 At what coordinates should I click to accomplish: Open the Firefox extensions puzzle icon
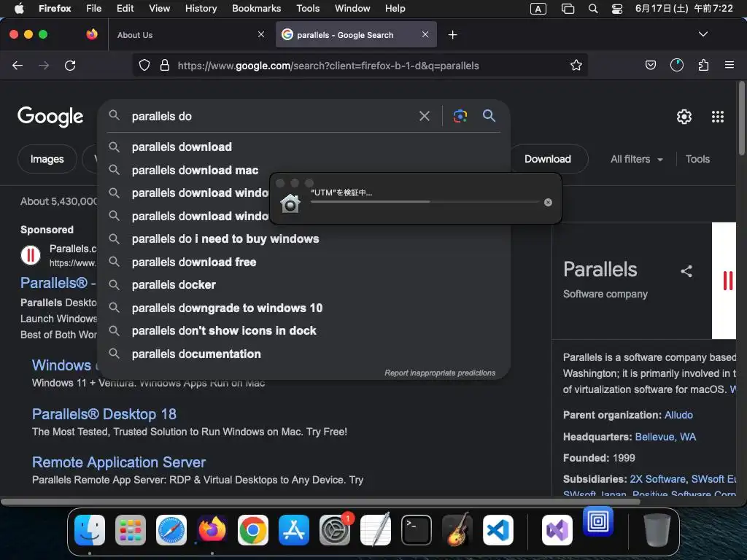[x=703, y=65]
